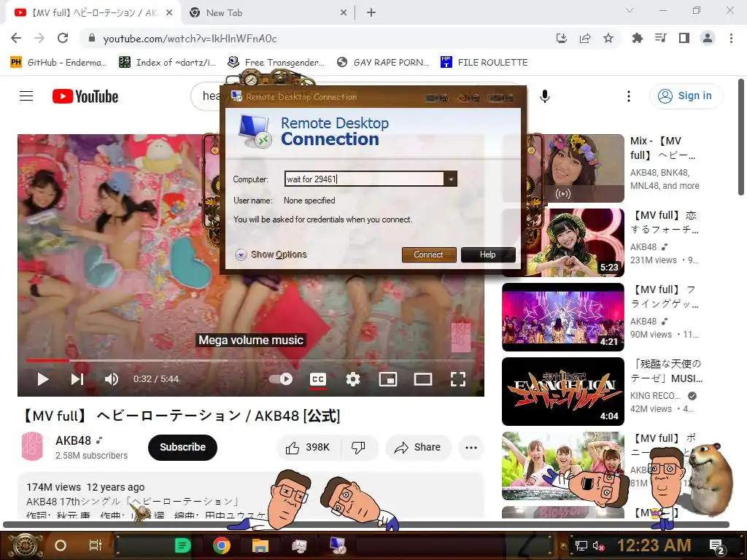
Task: Click the install app icon in address bar
Action: click(562, 38)
